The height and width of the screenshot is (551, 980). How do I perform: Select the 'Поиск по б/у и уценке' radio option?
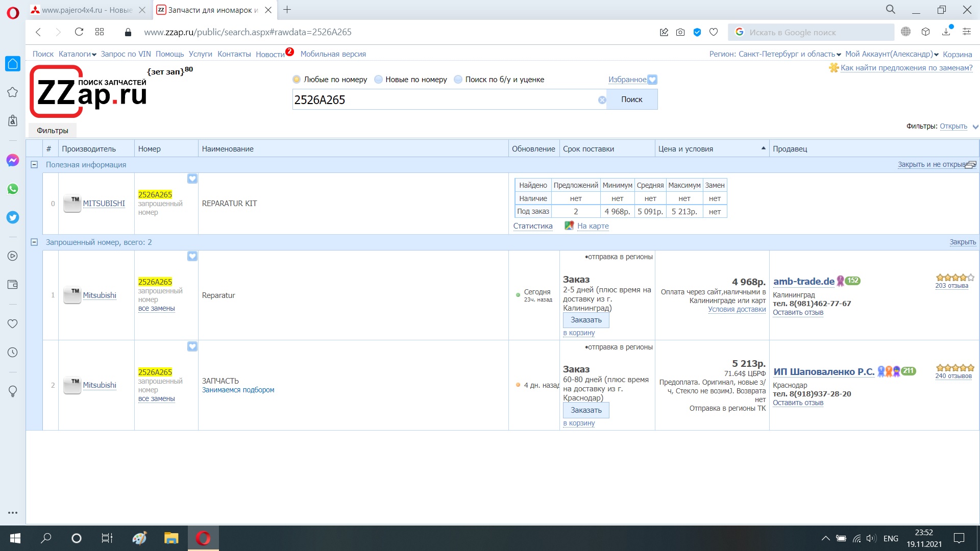tap(458, 80)
